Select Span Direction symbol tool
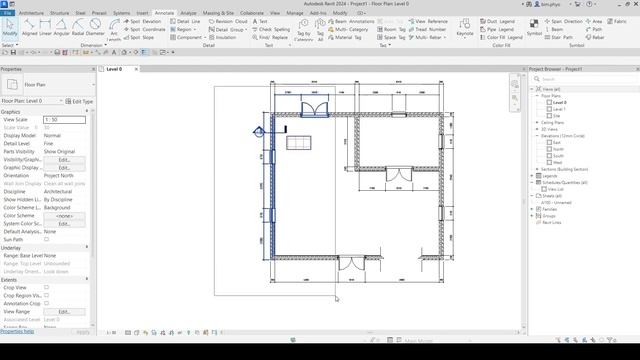 click(x=563, y=21)
